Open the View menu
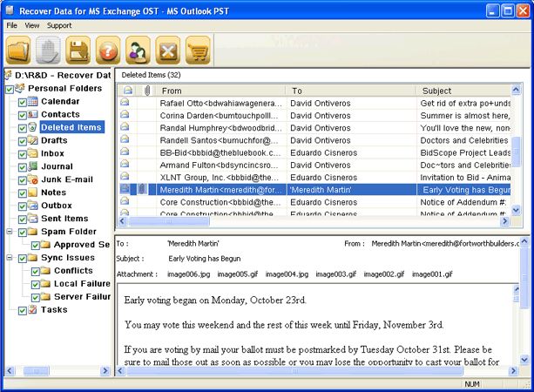 tap(32, 25)
